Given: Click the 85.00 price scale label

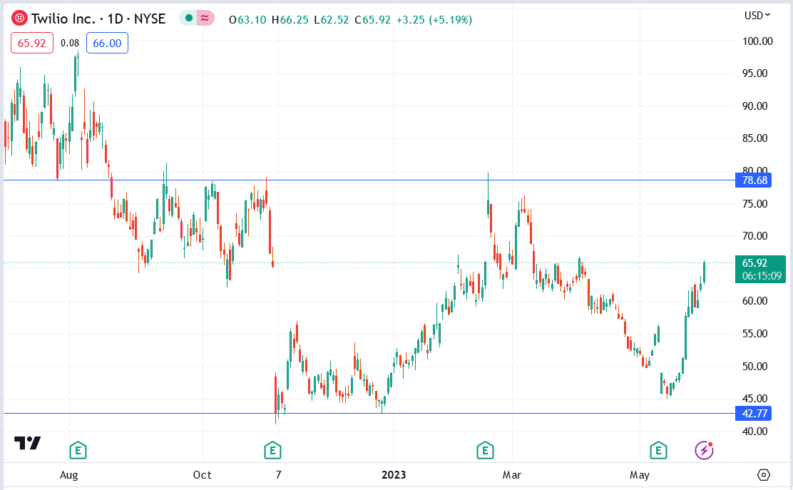Looking at the screenshot, I should [x=755, y=138].
